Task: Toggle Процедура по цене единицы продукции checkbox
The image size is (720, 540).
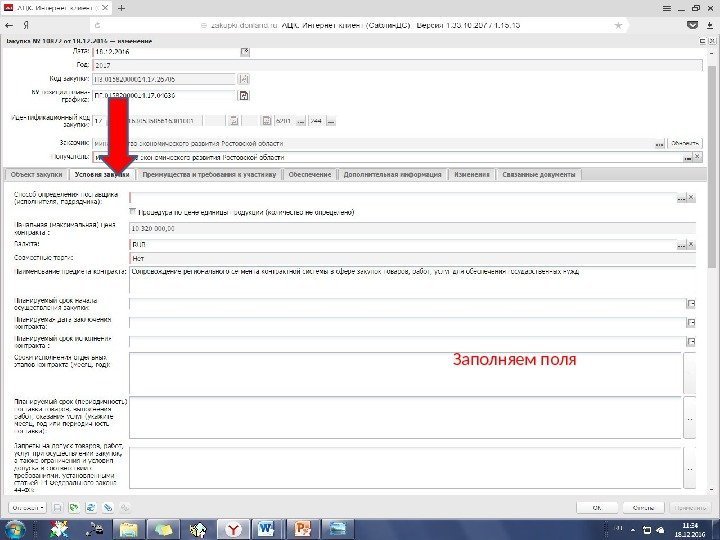Action: 133,212
